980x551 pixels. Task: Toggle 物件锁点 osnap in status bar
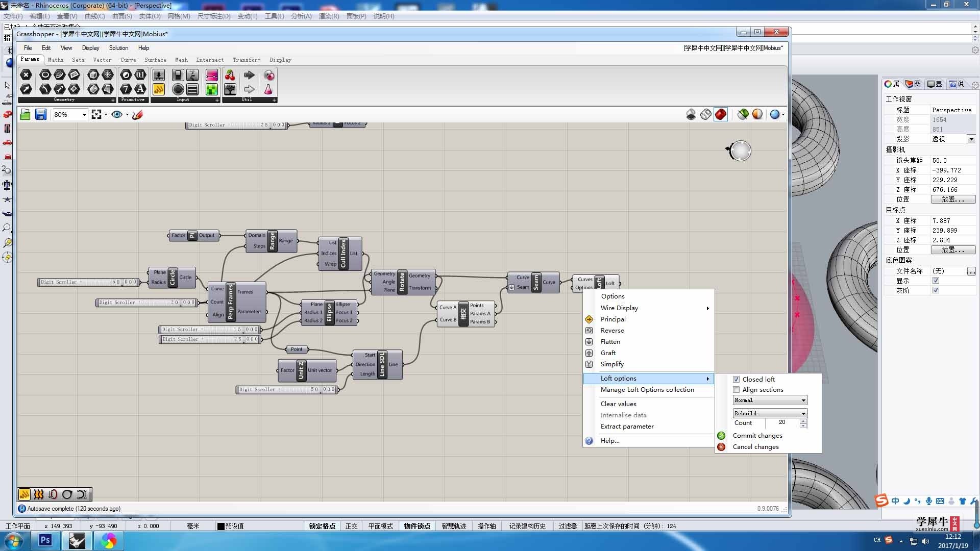[417, 526]
